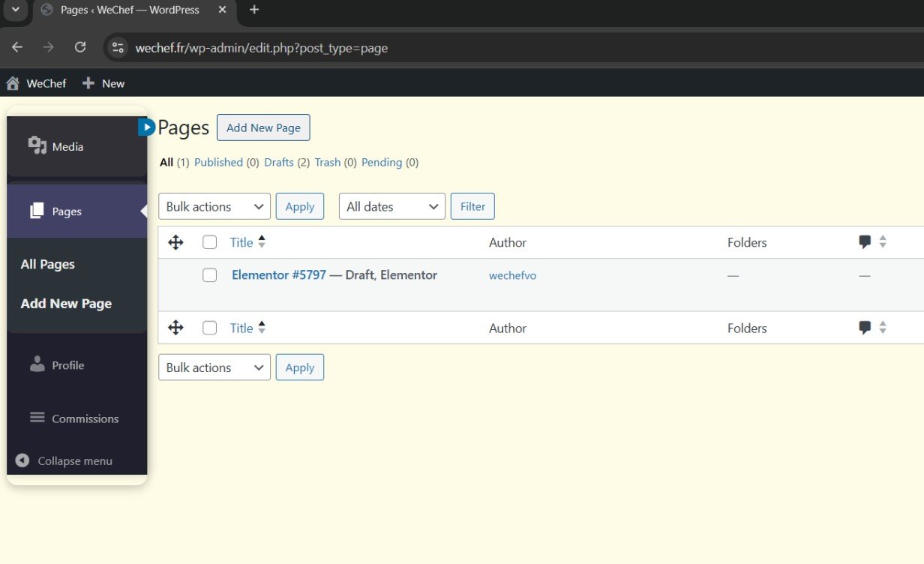Open the top Bulk actions dropdown
Viewport: 924px width, 564px height.
(x=214, y=206)
